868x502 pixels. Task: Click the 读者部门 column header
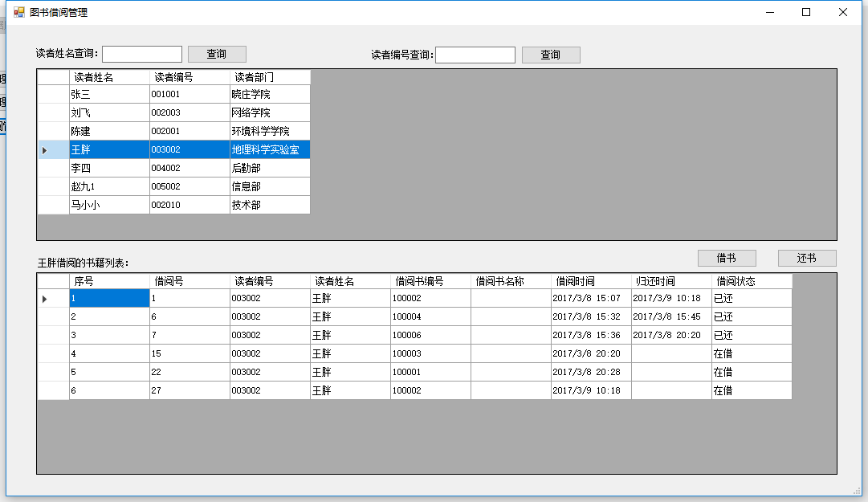[x=270, y=77]
